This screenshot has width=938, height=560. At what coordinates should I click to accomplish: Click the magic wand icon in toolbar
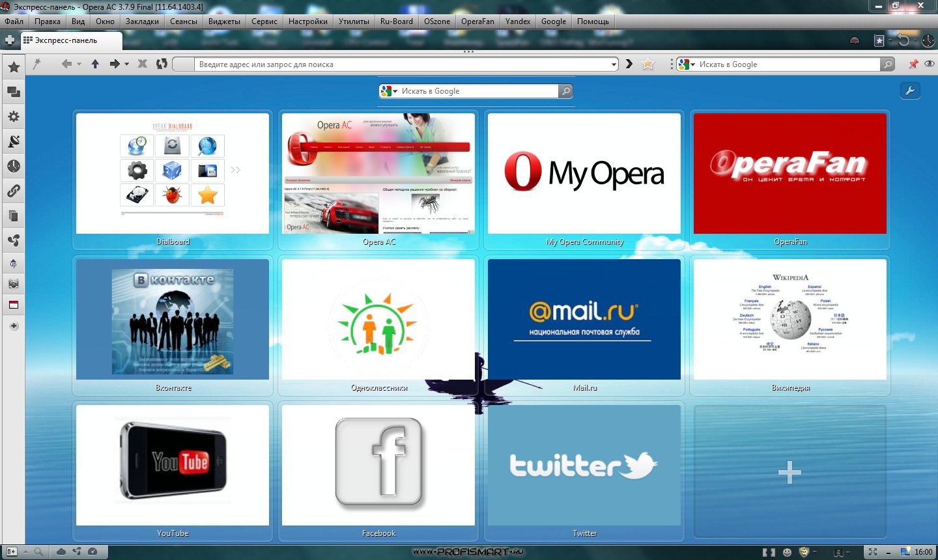pos(36,64)
